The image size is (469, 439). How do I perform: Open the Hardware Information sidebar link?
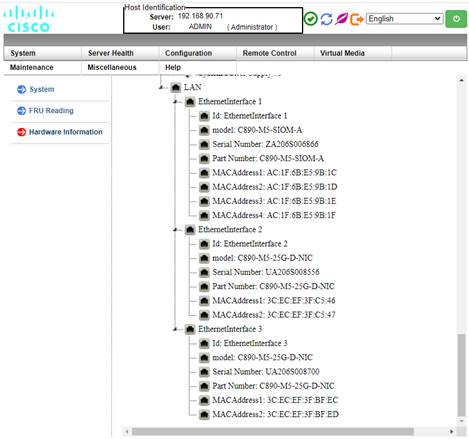66,132
